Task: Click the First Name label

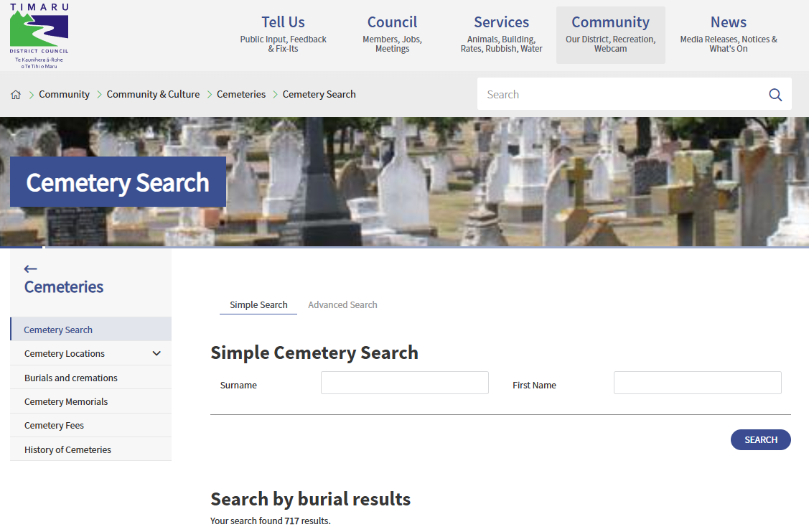Action: (x=534, y=385)
